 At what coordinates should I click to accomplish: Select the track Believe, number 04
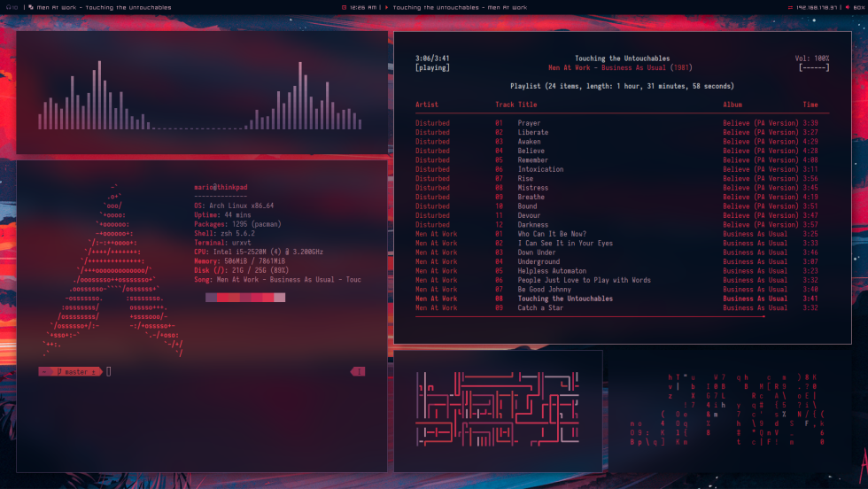click(616, 151)
